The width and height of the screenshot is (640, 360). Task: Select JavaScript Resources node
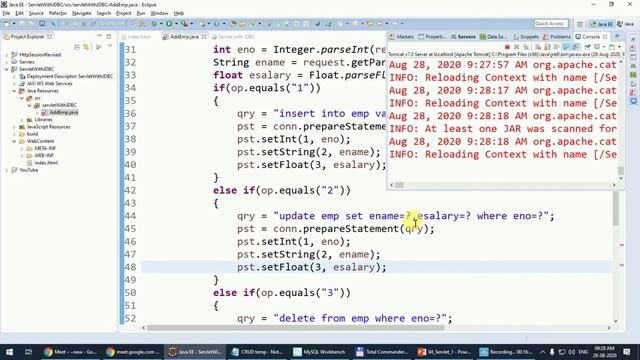point(44,127)
